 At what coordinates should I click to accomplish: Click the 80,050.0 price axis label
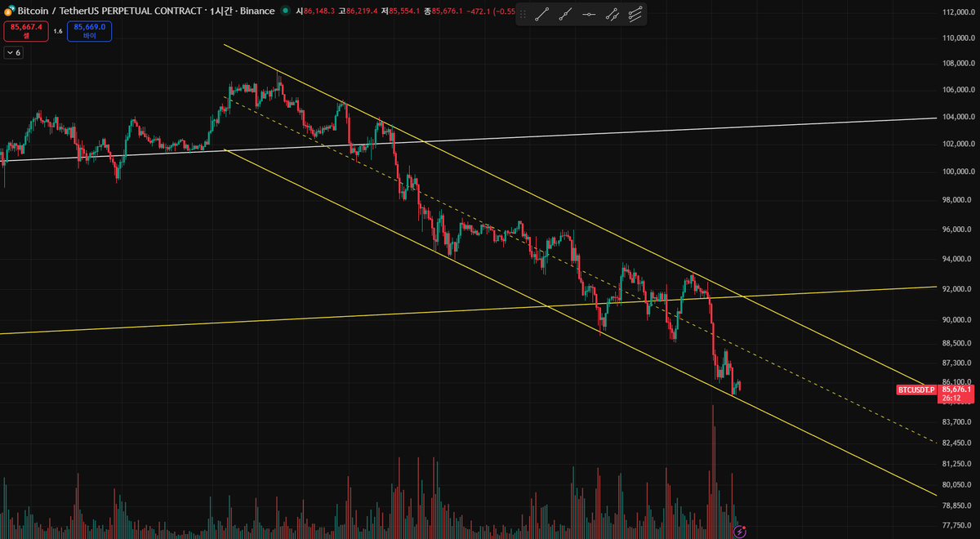[x=959, y=485]
